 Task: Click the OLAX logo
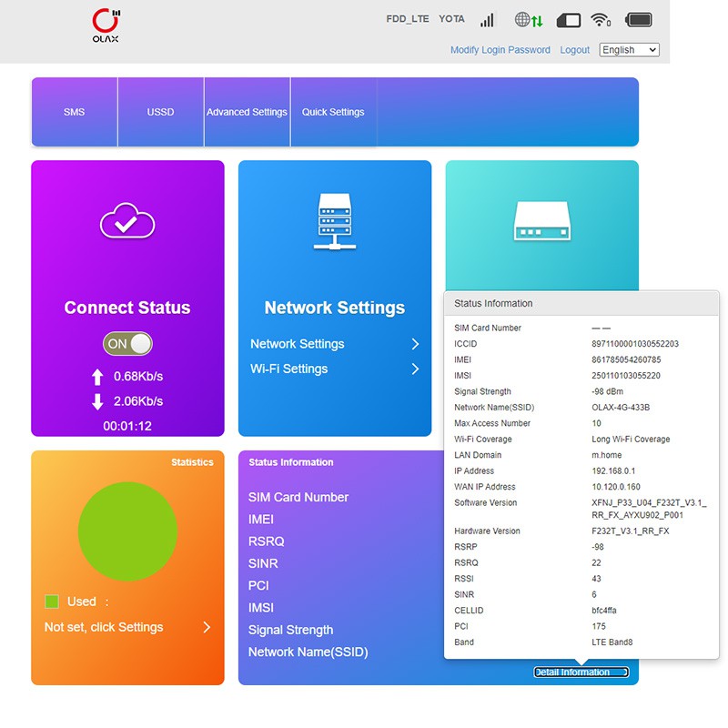tap(106, 26)
